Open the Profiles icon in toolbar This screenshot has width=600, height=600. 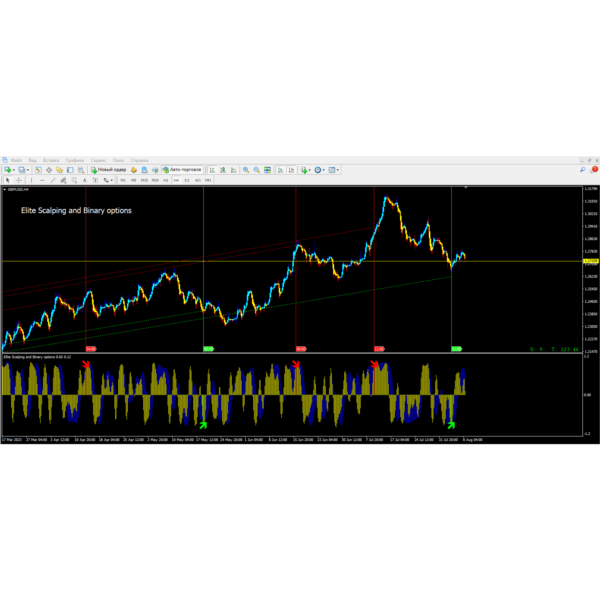pyautogui.click(x=22, y=170)
